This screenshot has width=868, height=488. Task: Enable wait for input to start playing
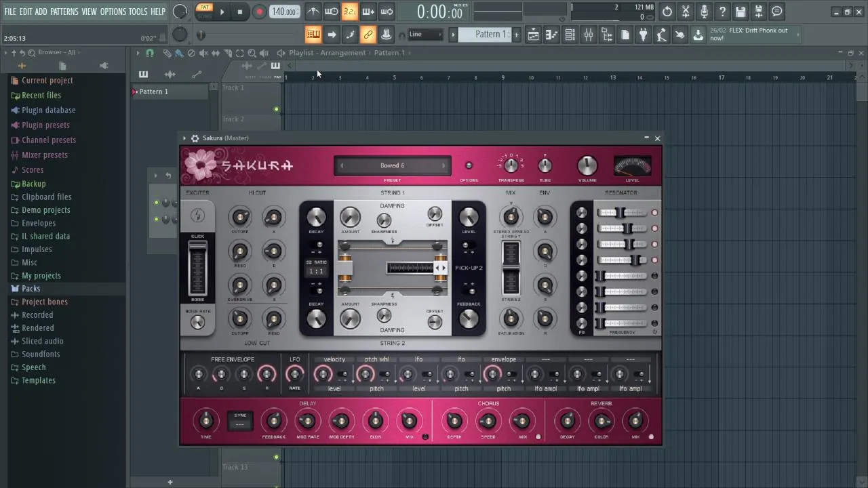pos(332,12)
